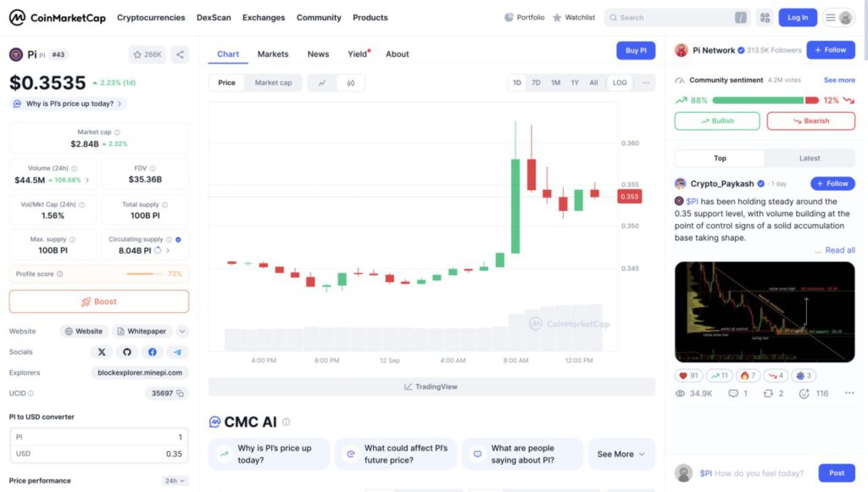The image size is (868, 492).
Task: Expand more website links chevron
Action: pyautogui.click(x=182, y=332)
